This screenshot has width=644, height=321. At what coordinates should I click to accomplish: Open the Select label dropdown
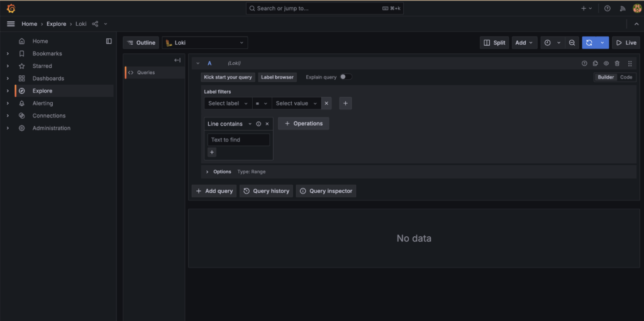point(228,103)
